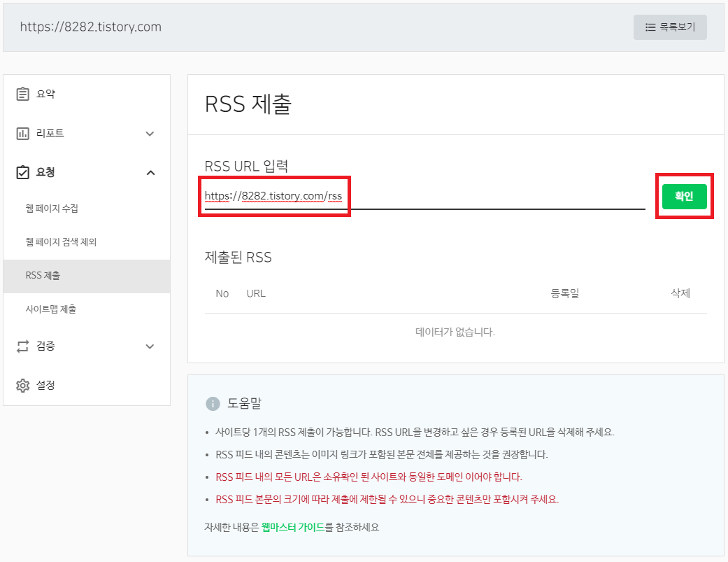Open the 리포트 menu label
728x562 pixels.
pyautogui.click(x=50, y=133)
